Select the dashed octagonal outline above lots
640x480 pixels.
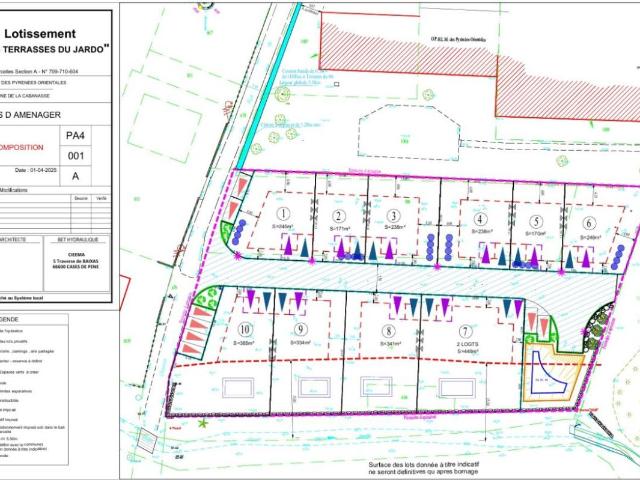409,133
